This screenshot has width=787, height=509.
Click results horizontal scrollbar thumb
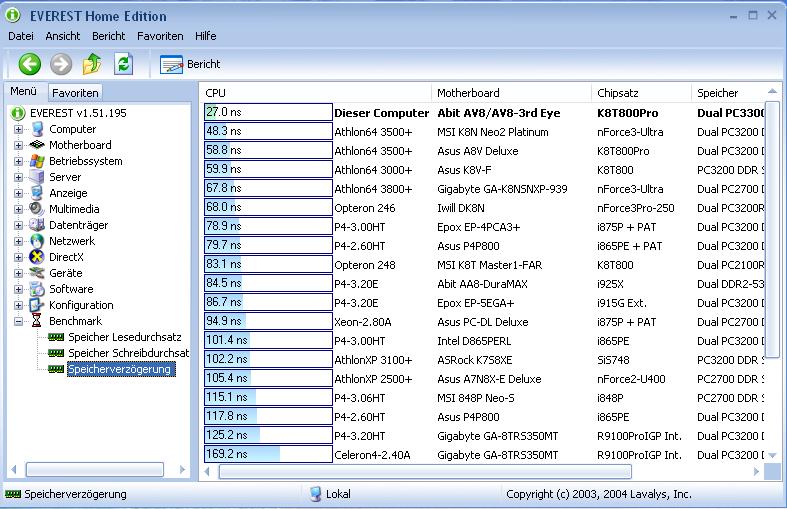(425, 471)
